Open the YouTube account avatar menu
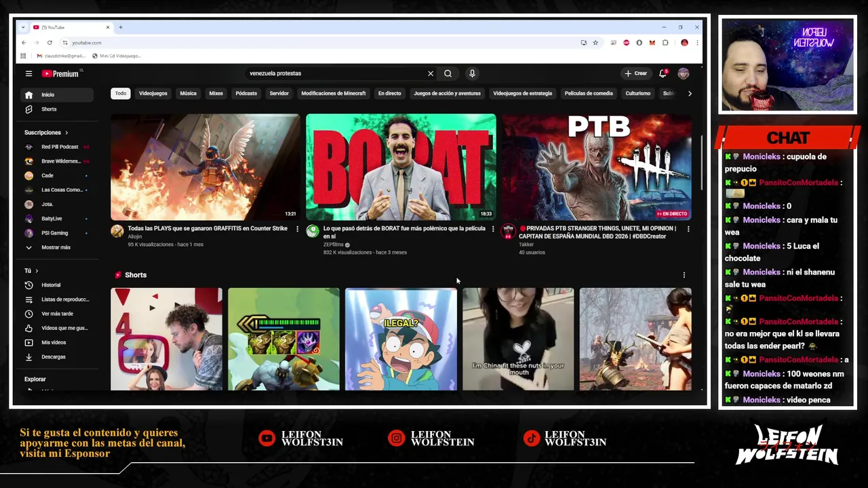 tap(683, 73)
